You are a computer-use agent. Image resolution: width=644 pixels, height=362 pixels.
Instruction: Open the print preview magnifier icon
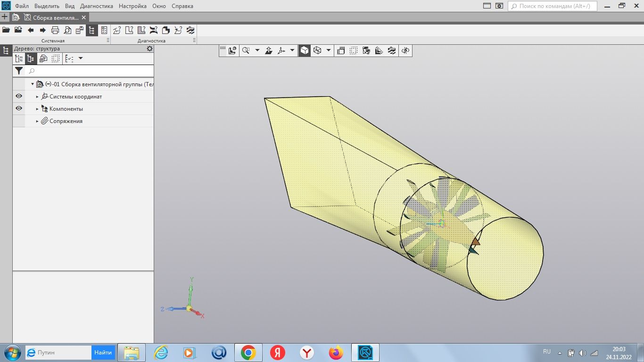coord(67,30)
